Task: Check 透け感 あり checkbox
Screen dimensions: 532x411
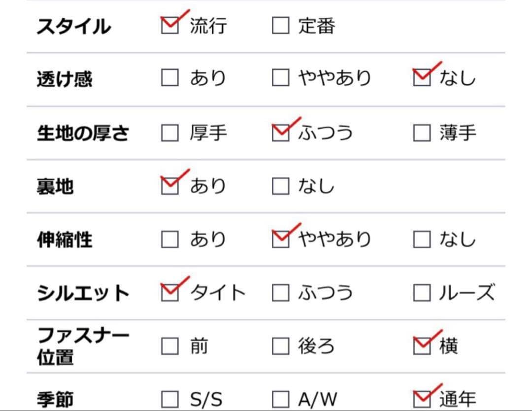Action: (x=170, y=78)
